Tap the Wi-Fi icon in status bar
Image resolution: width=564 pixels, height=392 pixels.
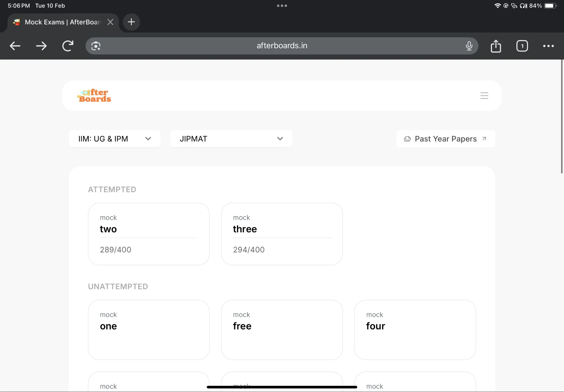point(497,6)
